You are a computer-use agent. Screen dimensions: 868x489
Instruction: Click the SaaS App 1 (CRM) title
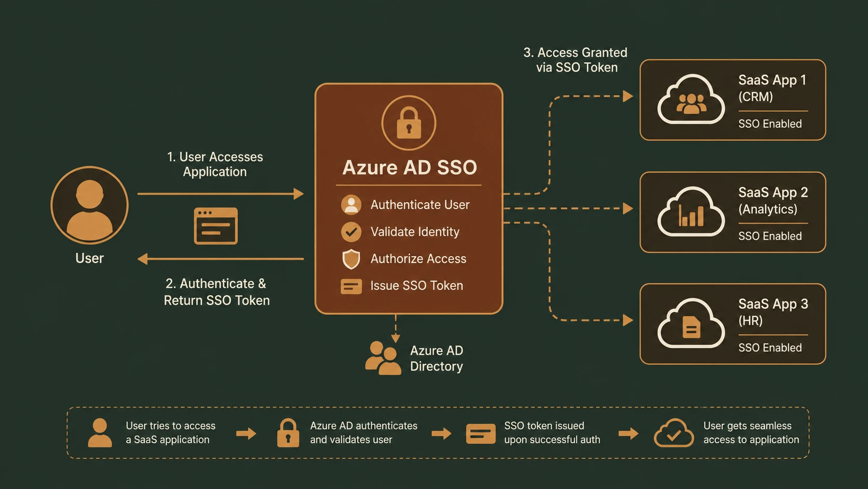click(x=772, y=88)
